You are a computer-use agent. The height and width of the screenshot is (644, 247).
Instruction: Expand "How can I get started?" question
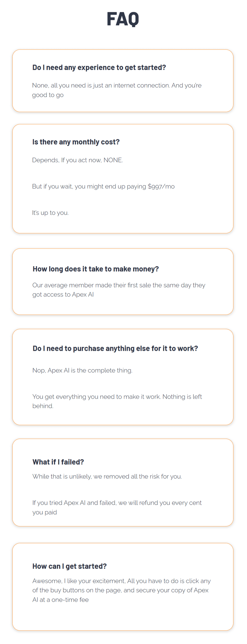pos(69,566)
